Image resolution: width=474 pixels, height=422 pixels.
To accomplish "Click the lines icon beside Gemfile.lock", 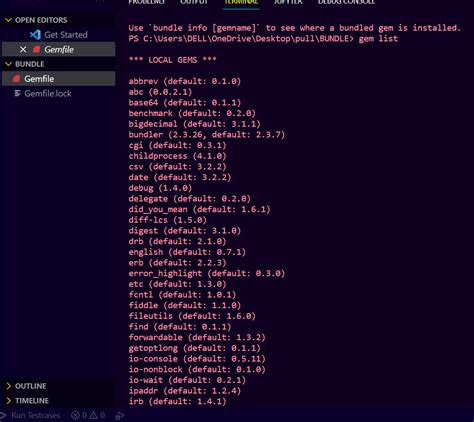I will tap(17, 93).
